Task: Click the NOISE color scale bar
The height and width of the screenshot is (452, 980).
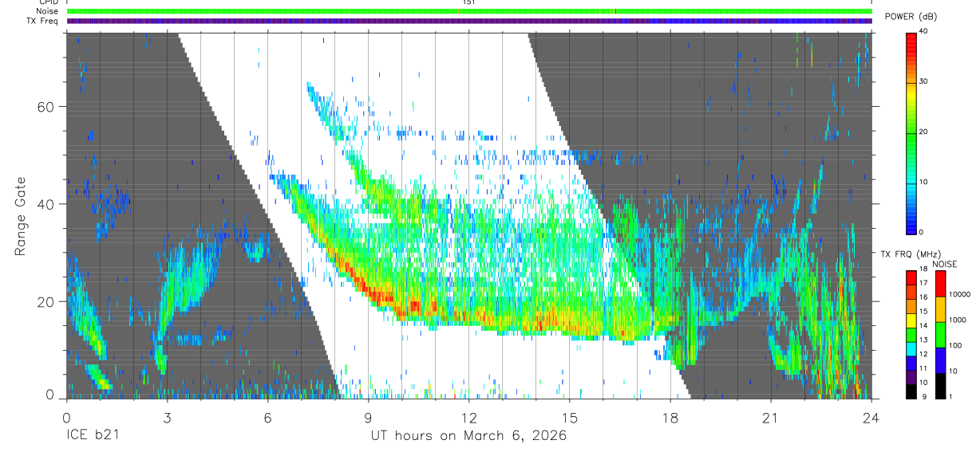Action: (x=940, y=334)
